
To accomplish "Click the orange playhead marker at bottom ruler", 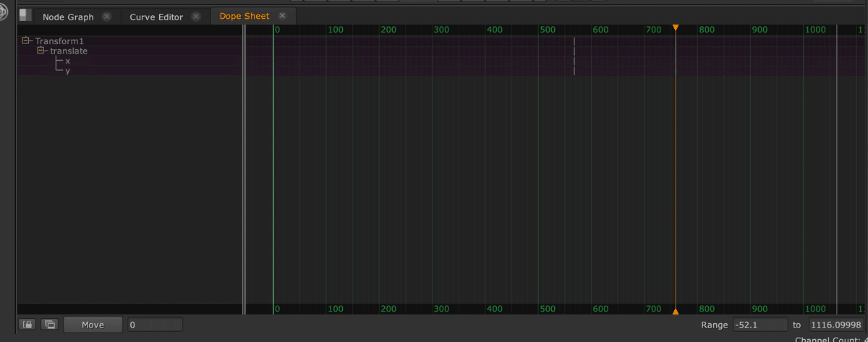I will (x=675, y=312).
